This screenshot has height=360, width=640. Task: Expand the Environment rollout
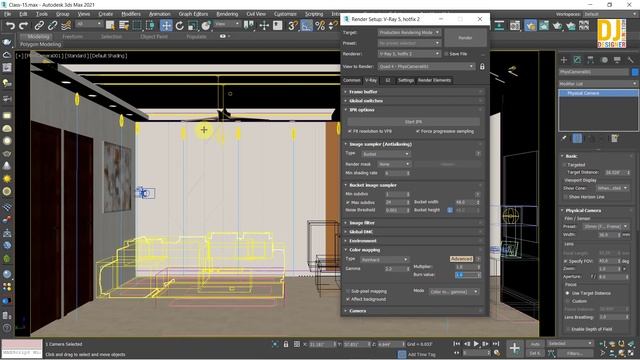click(x=414, y=241)
